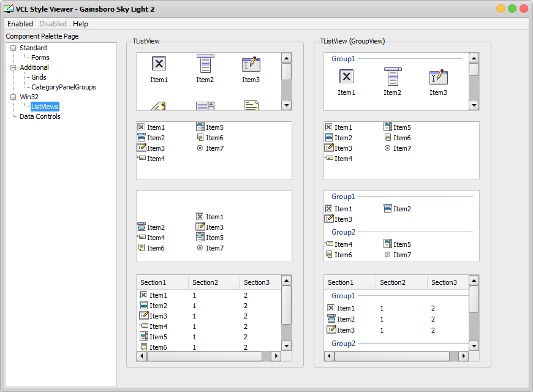This screenshot has height=392, width=533.
Task: Click scroll up arrow in top TListView
Action: (287, 58)
